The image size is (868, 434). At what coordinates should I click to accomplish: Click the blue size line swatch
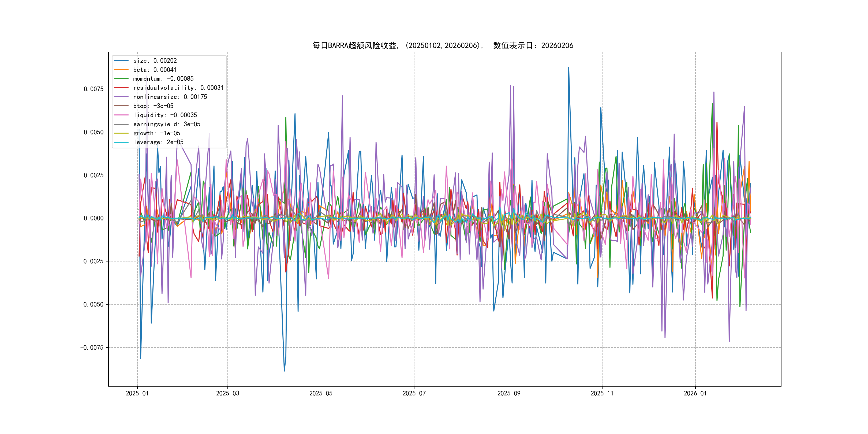[121, 61]
